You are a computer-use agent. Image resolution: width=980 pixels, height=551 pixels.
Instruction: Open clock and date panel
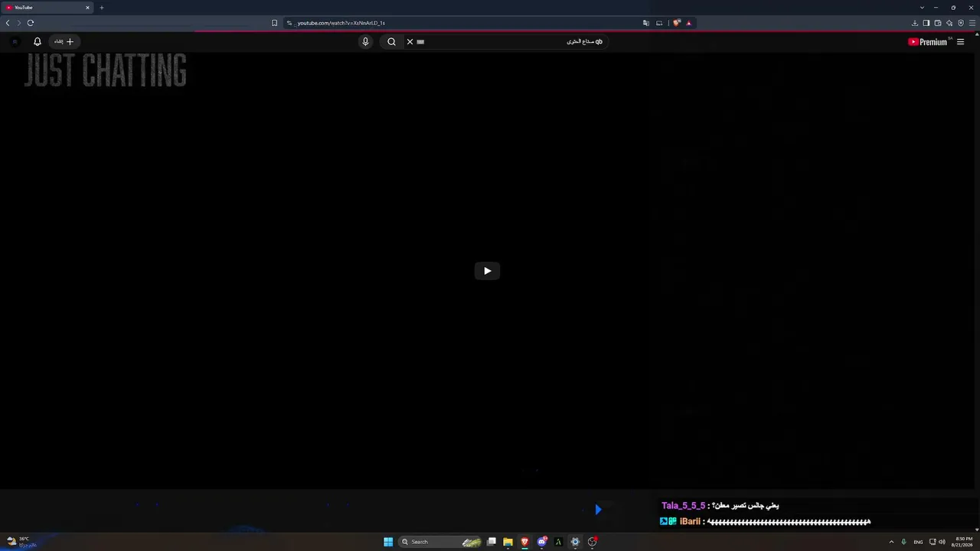coord(964,542)
